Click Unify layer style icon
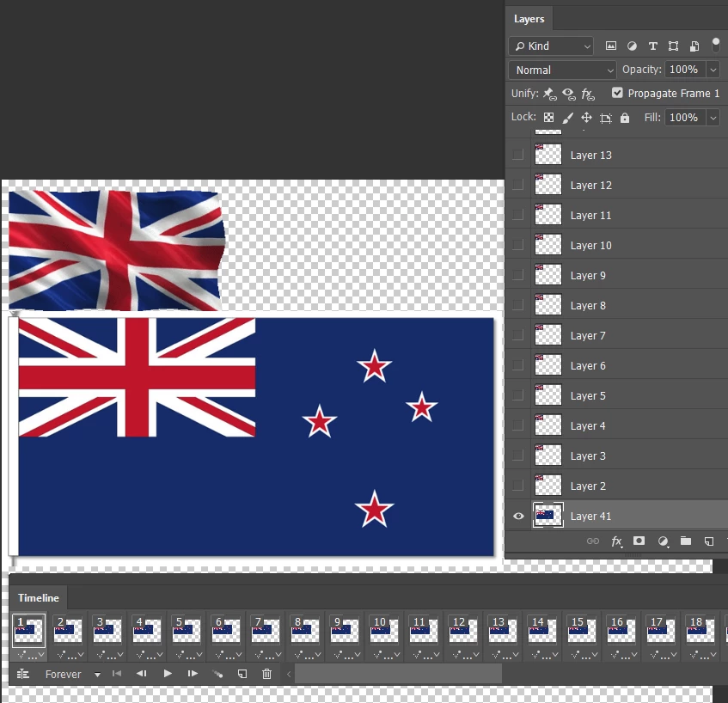Viewport: 728px width, 703px height. pos(588,94)
